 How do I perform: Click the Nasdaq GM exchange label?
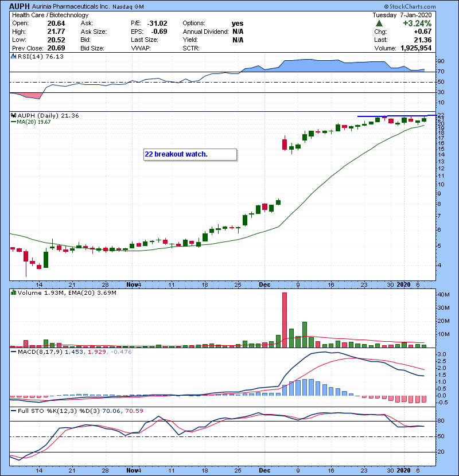128,7
